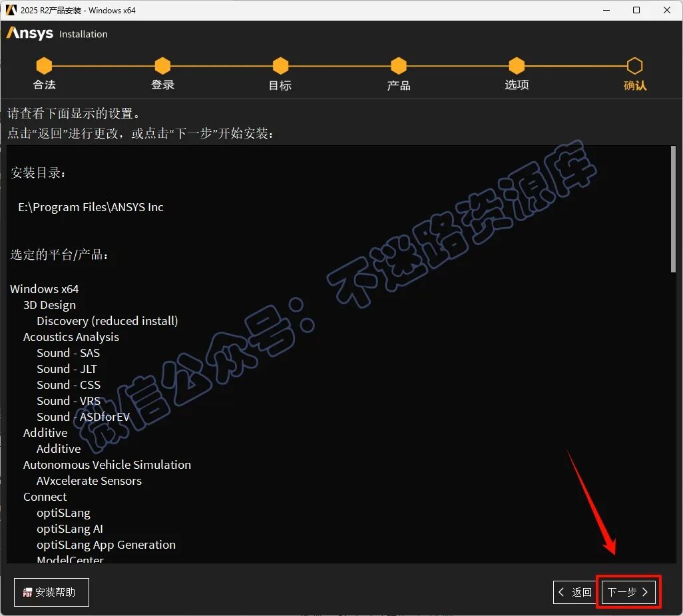Click the 选项 step hexagon icon
Screen dimensions: 683x616
[517, 66]
